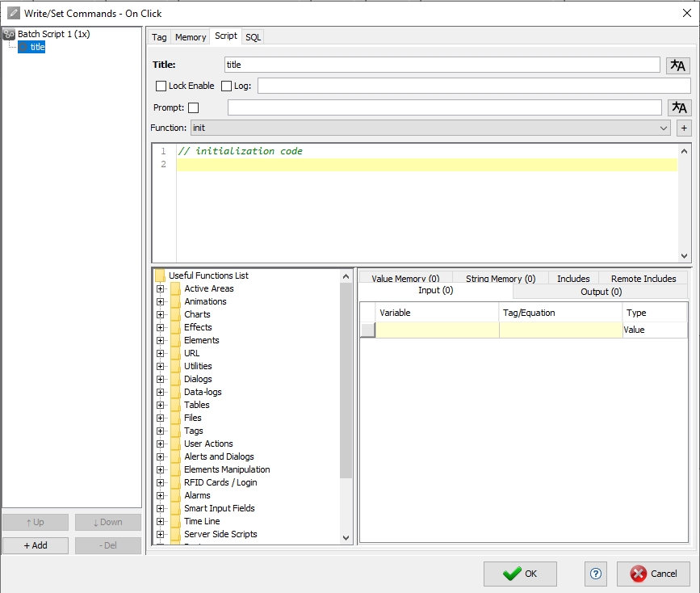700x593 pixels.
Task: Switch to the Remote Includes tab
Action: pos(643,278)
